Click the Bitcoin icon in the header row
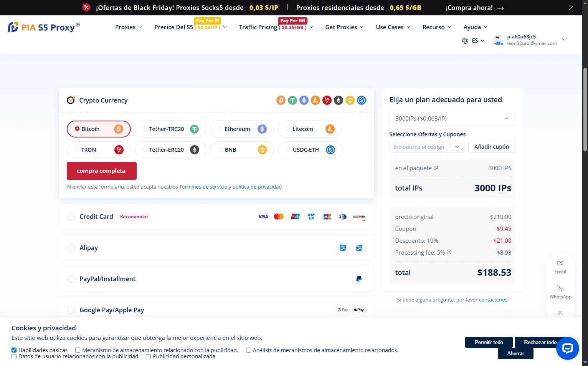 (x=281, y=100)
